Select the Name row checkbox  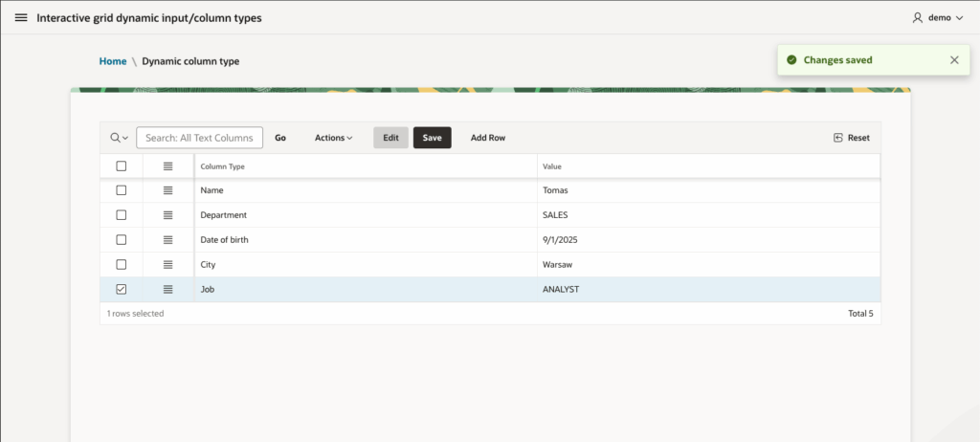[x=122, y=190]
